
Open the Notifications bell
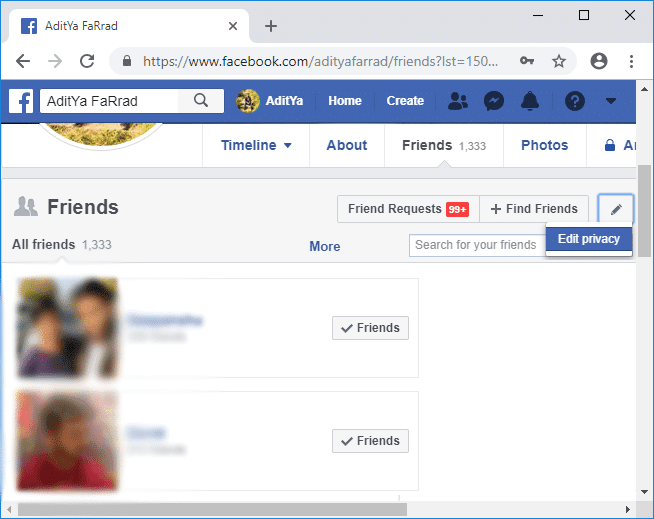530,101
